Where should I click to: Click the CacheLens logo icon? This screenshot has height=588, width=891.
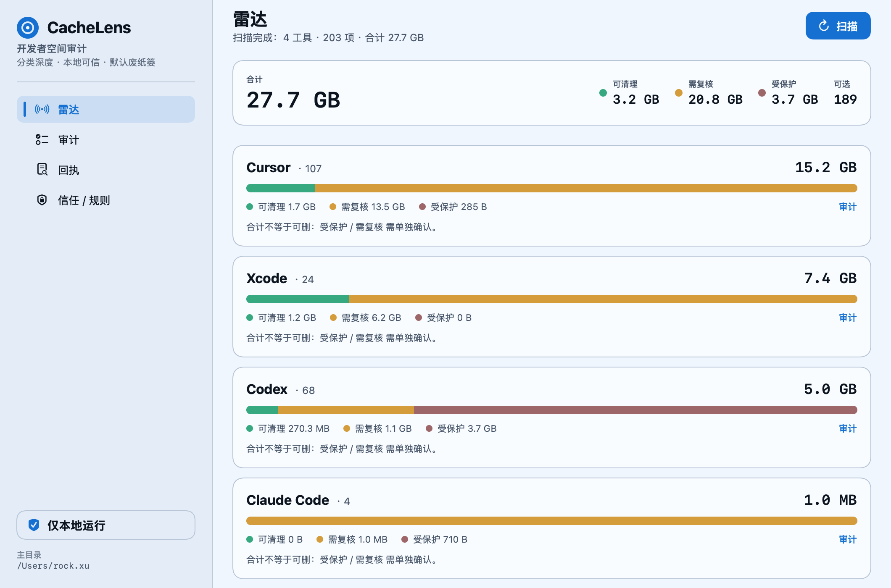click(28, 28)
